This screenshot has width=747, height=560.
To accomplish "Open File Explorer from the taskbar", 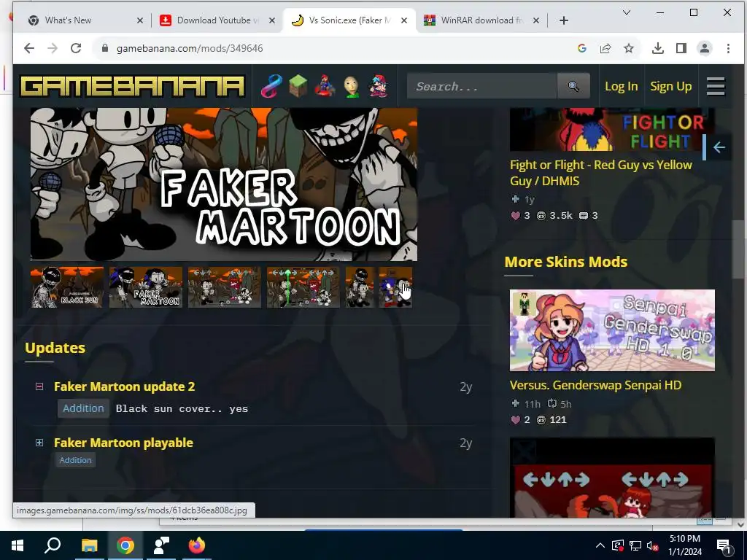I will [x=89, y=545].
